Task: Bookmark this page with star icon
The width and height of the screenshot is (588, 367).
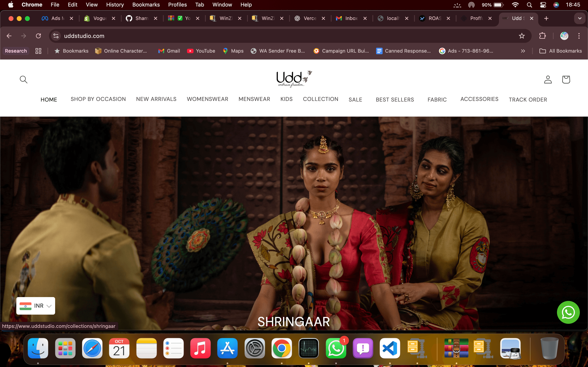Action: point(522,36)
